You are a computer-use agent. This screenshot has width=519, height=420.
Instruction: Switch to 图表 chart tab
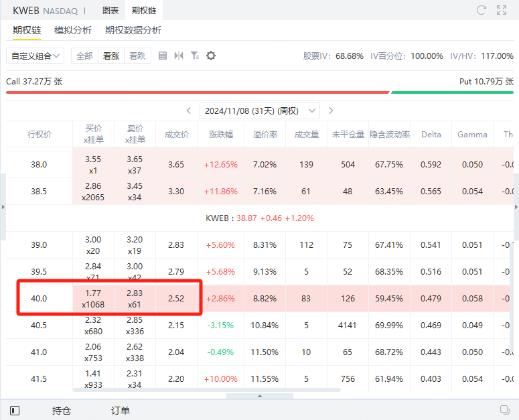[x=110, y=11]
